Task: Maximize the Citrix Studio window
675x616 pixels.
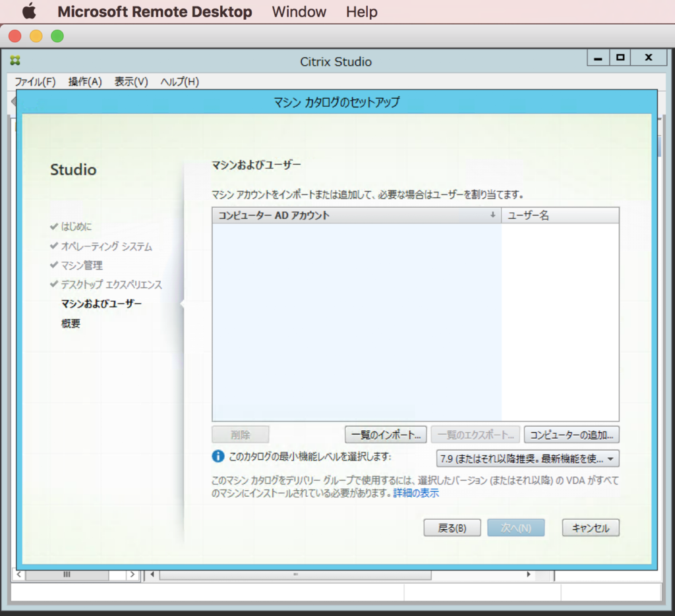Action: tap(620, 57)
